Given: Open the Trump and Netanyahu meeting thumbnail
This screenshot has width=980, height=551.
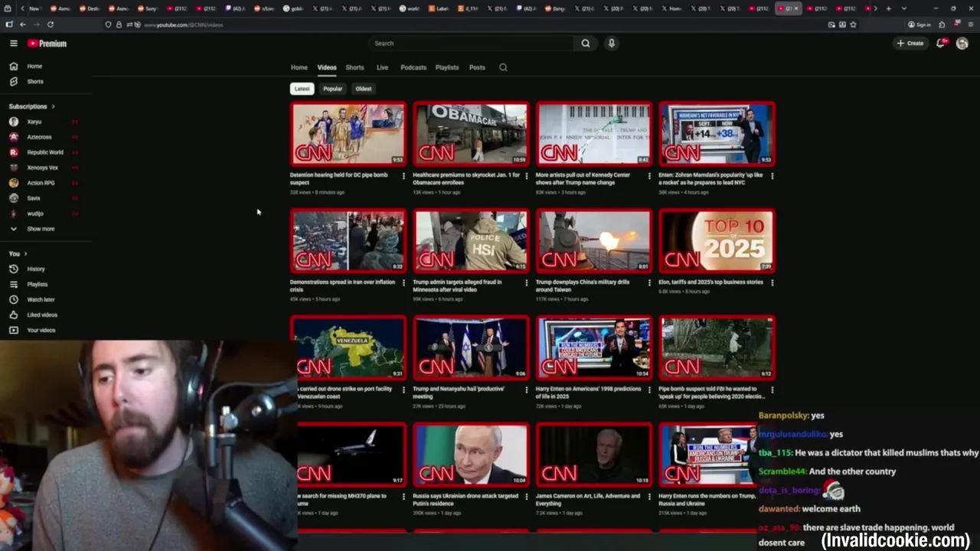Looking at the screenshot, I should 471,348.
